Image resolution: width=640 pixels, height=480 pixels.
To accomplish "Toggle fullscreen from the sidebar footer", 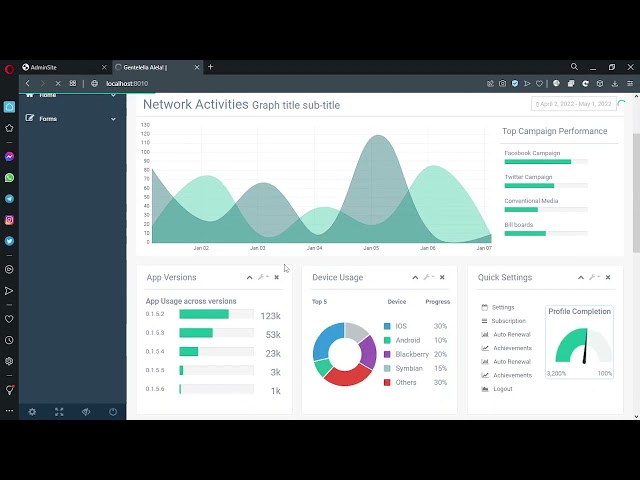I will (x=59, y=412).
